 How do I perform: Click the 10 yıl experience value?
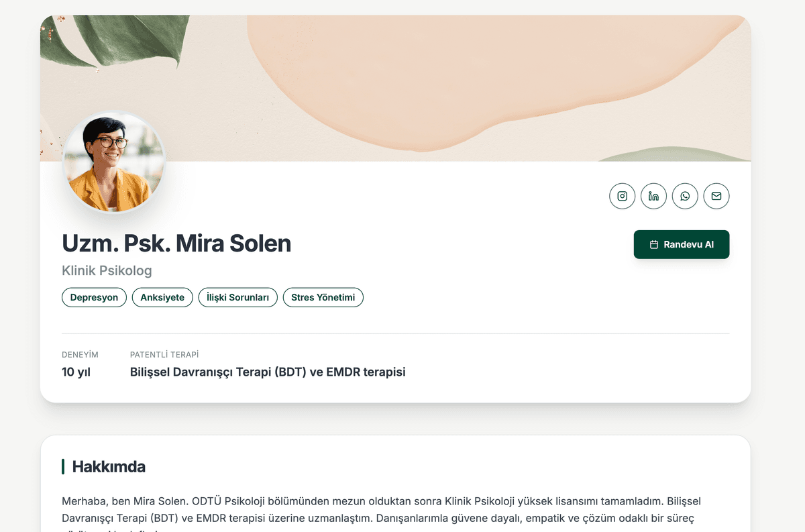tap(76, 372)
